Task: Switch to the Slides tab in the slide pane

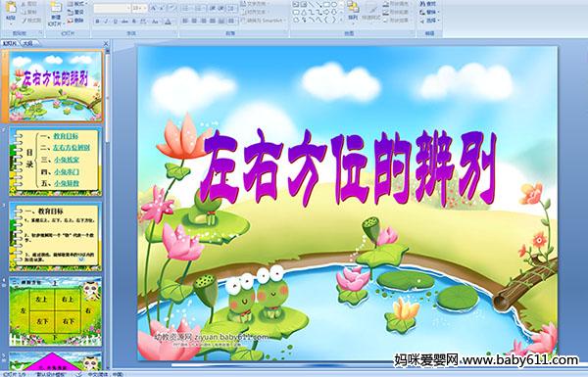Action: tap(10, 43)
